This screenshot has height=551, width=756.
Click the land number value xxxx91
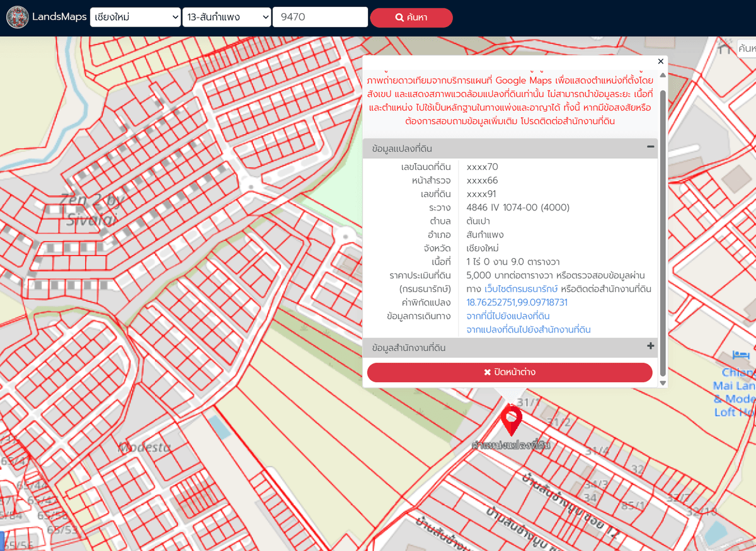click(x=481, y=194)
